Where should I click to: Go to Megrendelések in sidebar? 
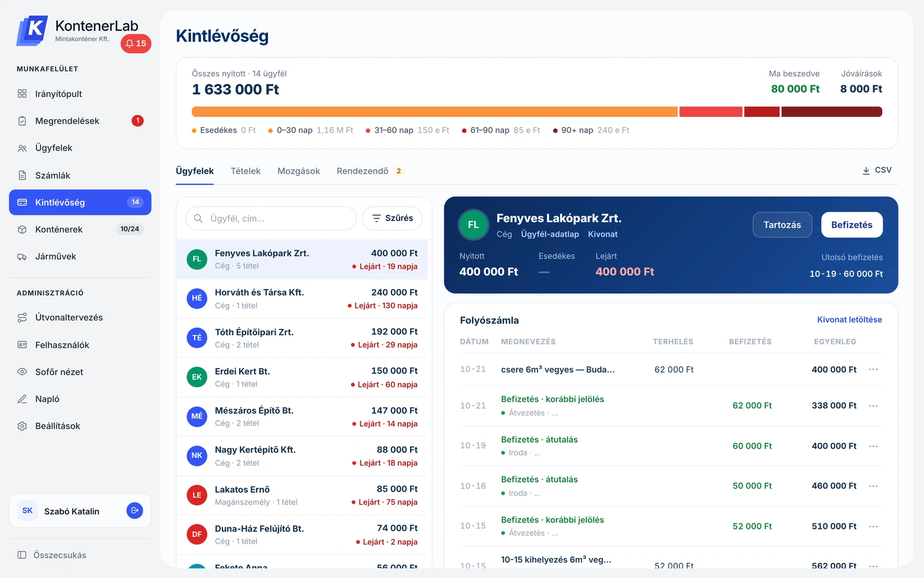click(x=80, y=121)
